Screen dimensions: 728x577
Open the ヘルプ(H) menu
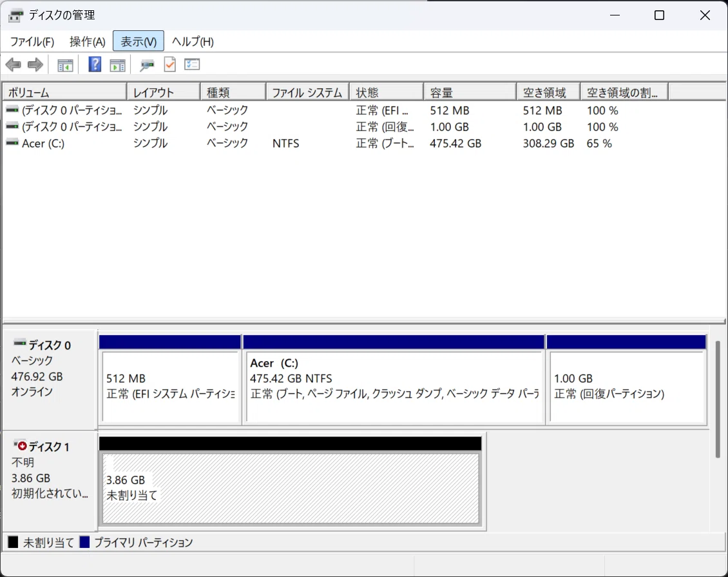pos(193,41)
